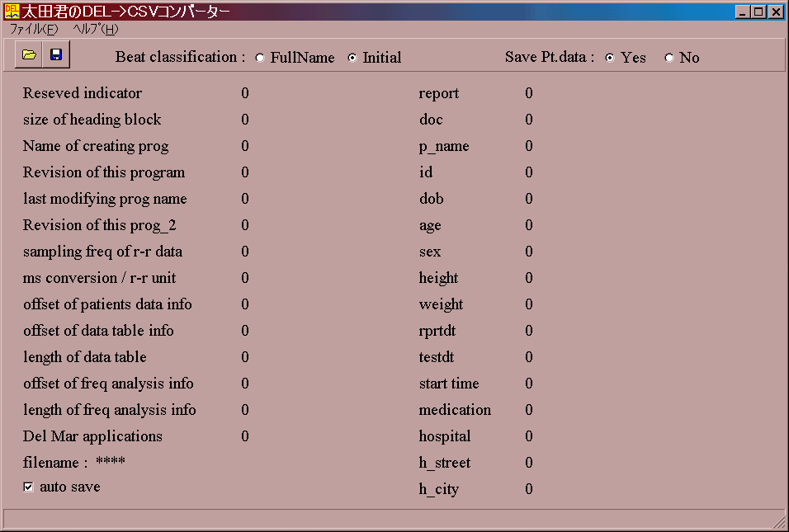Select Initial beat classification option

tap(353, 58)
